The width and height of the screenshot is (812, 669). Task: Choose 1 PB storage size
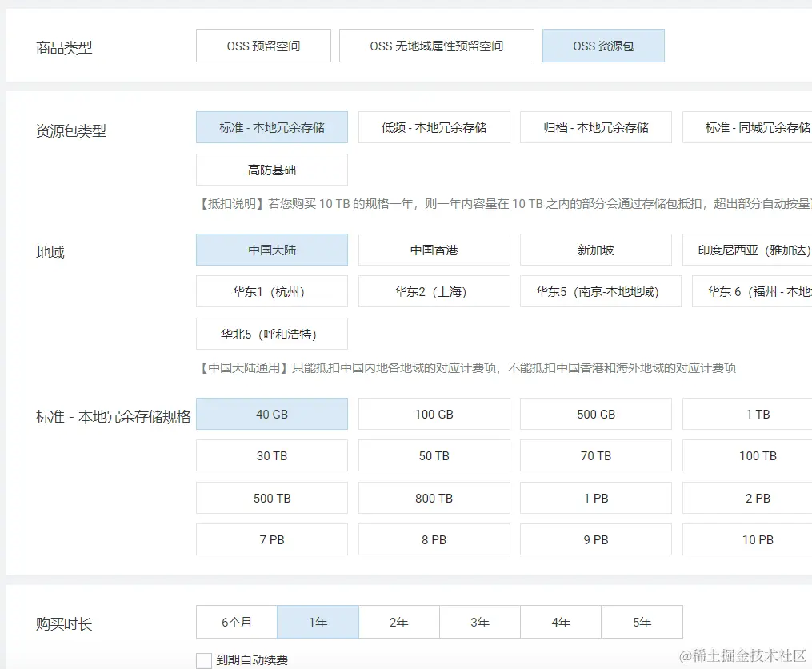[596, 498]
